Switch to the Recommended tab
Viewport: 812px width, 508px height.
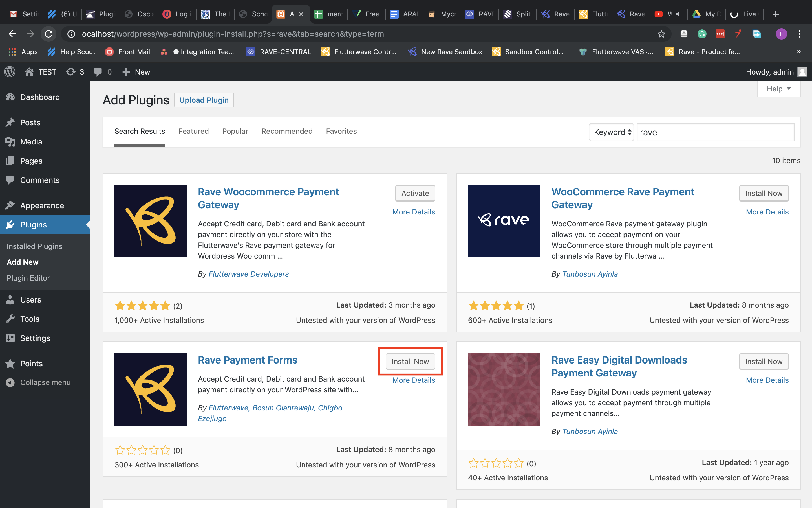coord(287,131)
